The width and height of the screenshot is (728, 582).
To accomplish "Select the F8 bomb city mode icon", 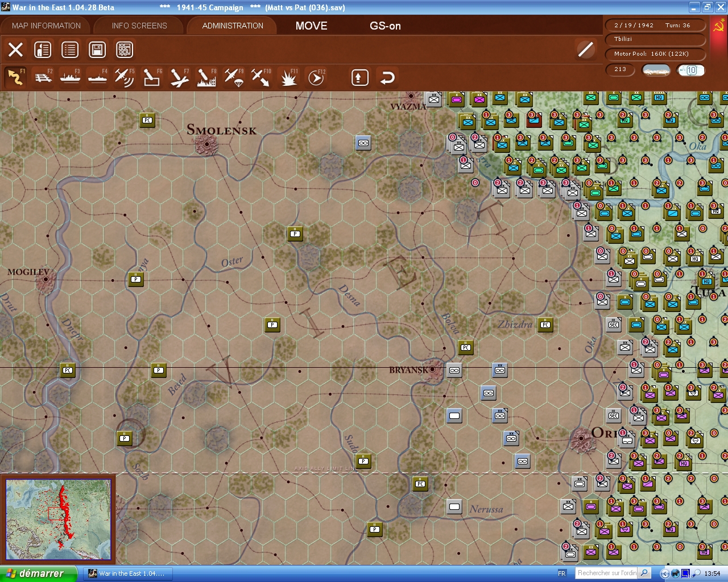I will (x=206, y=77).
